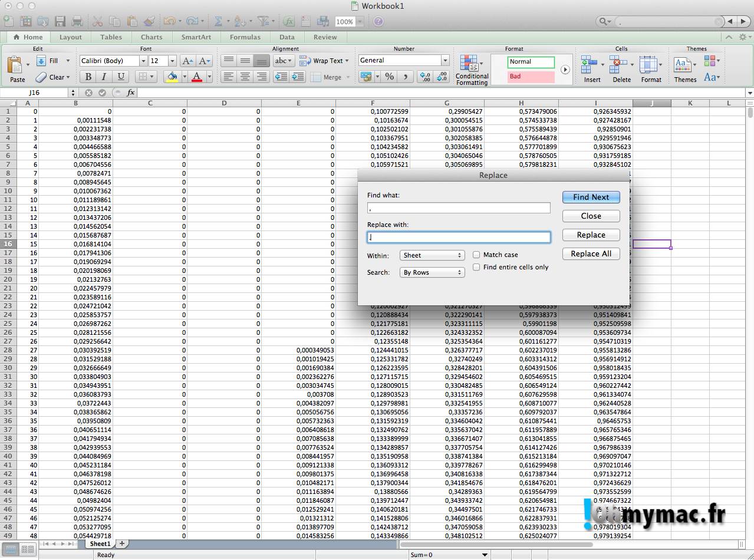The image size is (754, 560).
Task: Switch to the Layout ribbon tab
Action: click(70, 37)
